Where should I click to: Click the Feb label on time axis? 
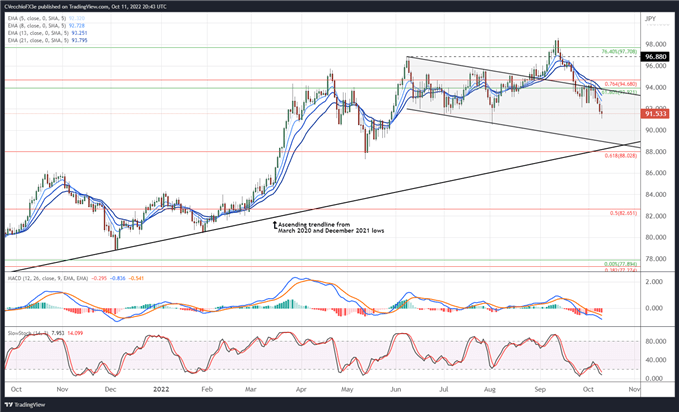point(207,389)
